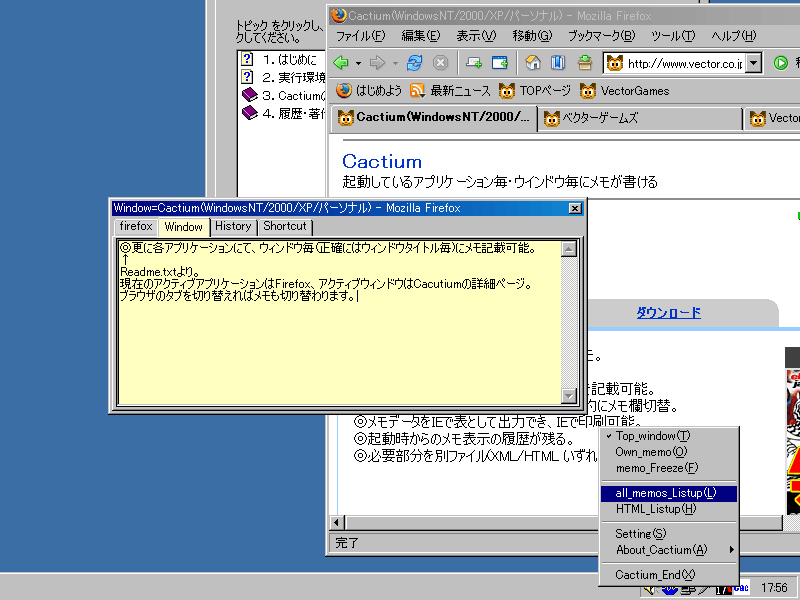Toggle memo_Freeze(F) in the context menu
The height and width of the screenshot is (600, 800).
[x=669, y=468]
